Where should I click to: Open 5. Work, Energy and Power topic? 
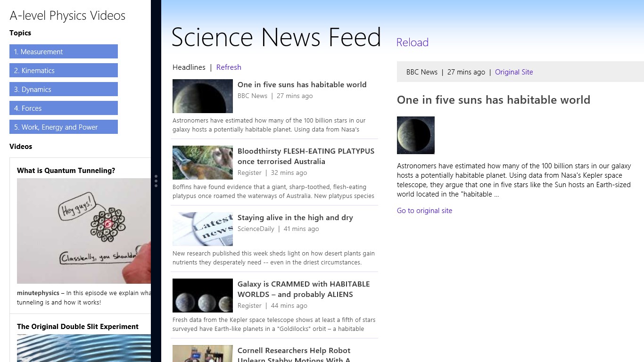click(x=64, y=127)
